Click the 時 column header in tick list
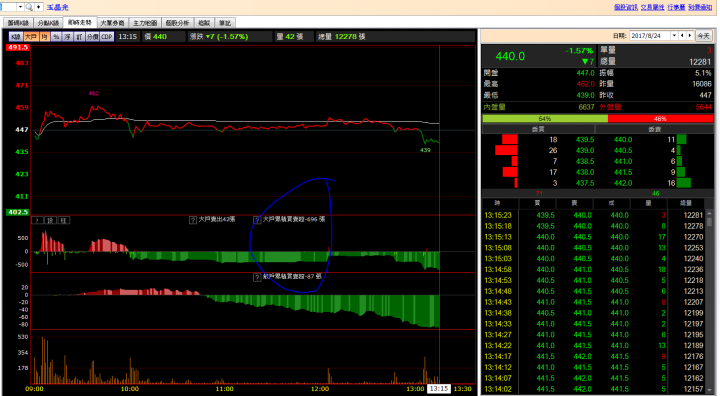Image resolution: width=720 pixels, height=396 pixels. point(497,203)
